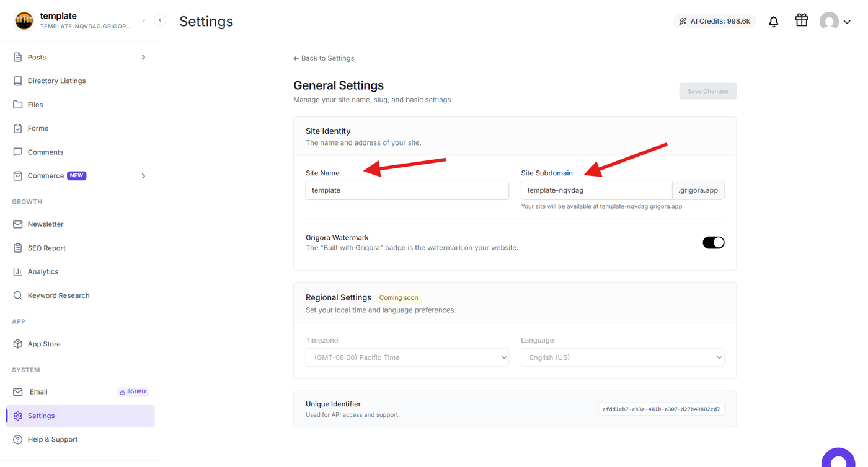Follow the Back to Settings link

[x=324, y=58]
